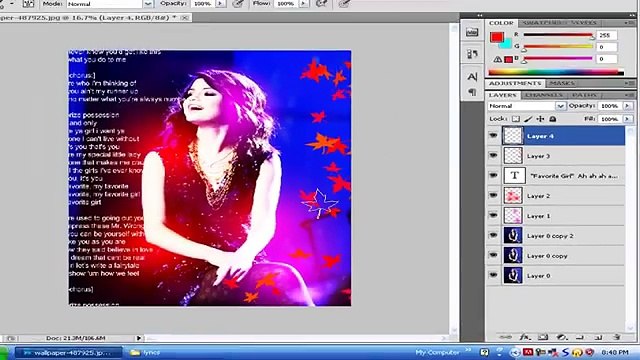This screenshot has height=360, width=640.
Task: Hide Layer 0 with its eye icon
Action: [x=493, y=276]
